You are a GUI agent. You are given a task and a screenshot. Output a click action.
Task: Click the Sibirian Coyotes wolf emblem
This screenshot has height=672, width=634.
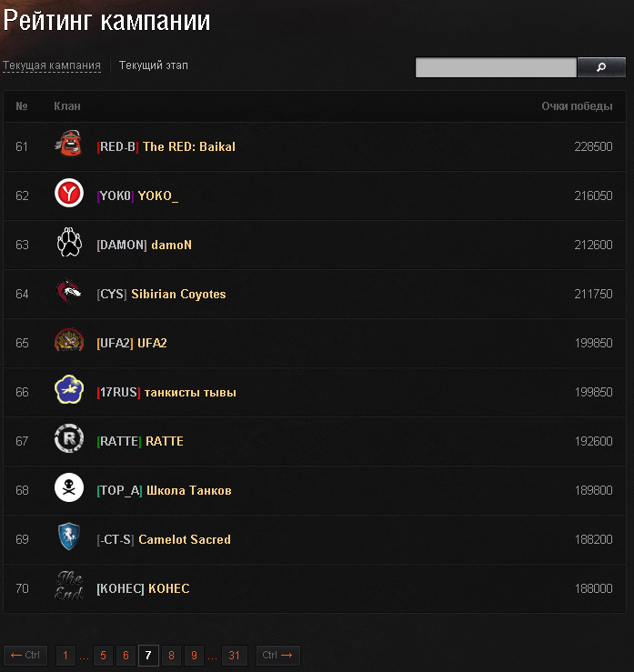click(x=68, y=291)
